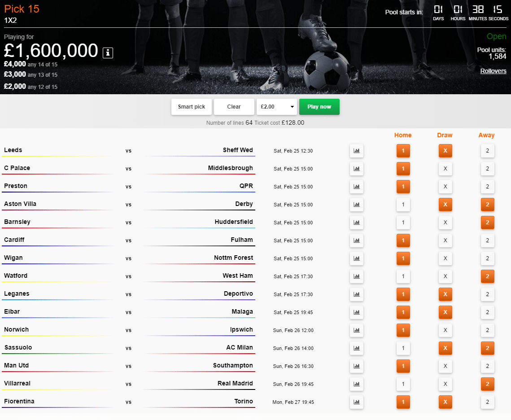Open the stats chart for Man Utd vs Southampton
This screenshot has width=511, height=420.
pos(357,366)
